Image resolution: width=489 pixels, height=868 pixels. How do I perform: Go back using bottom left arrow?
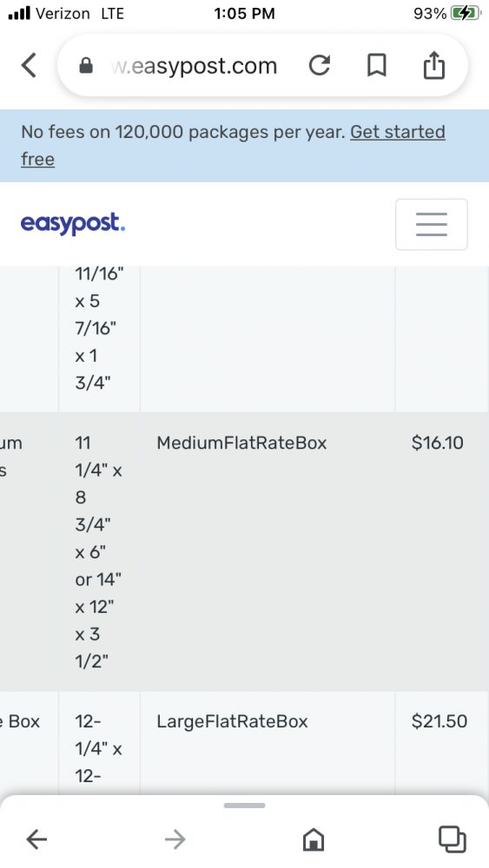pos(36,839)
